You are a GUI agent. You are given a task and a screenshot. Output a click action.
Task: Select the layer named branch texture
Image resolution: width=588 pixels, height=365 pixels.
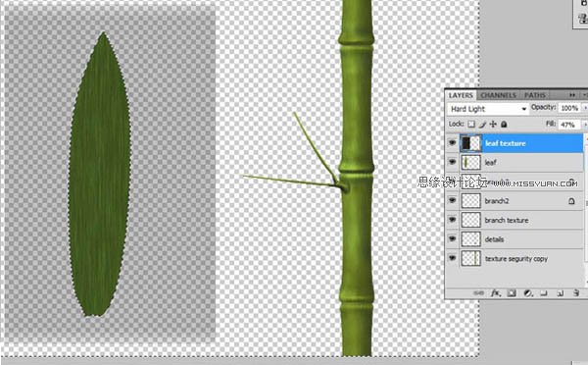(x=507, y=220)
